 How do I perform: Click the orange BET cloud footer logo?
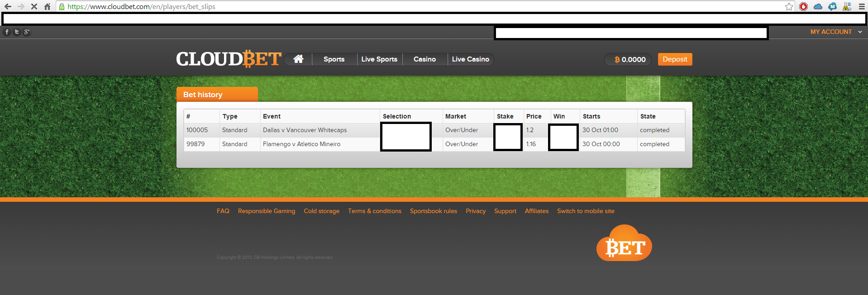624,243
